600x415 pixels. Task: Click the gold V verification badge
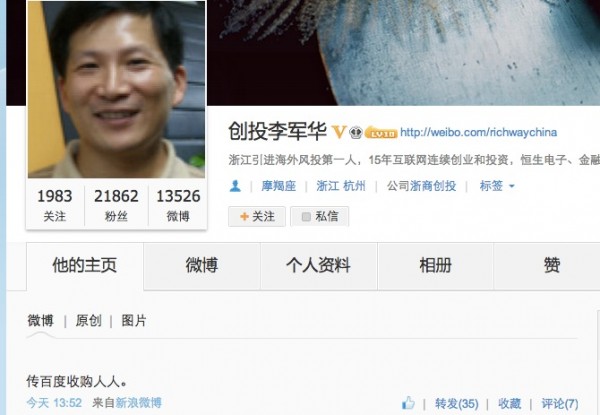coord(338,132)
